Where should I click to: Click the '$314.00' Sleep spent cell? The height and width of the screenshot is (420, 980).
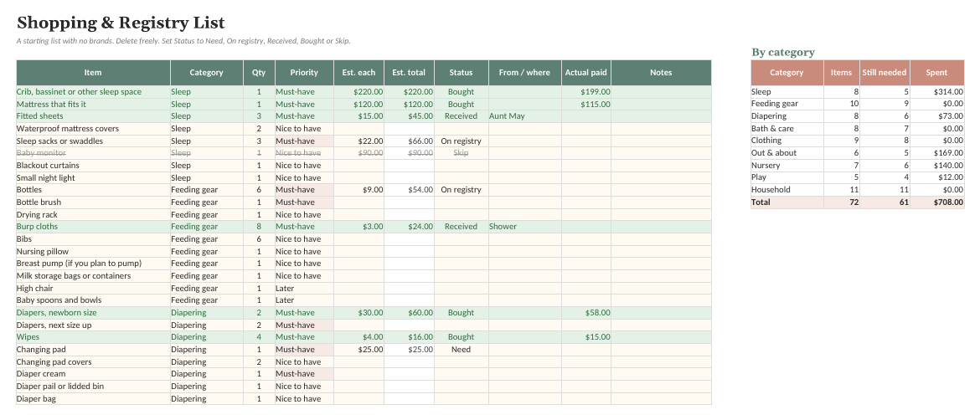937,92
